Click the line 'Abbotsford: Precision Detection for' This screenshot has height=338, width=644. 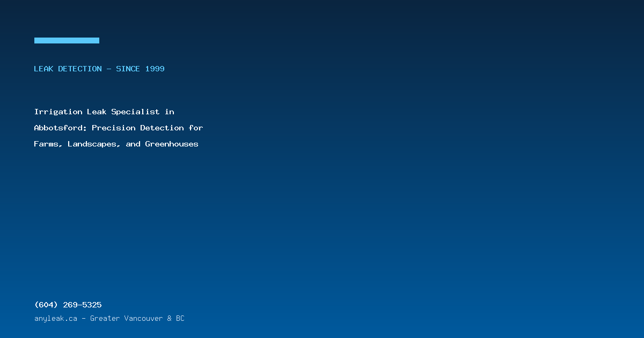pyautogui.click(x=119, y=128)
